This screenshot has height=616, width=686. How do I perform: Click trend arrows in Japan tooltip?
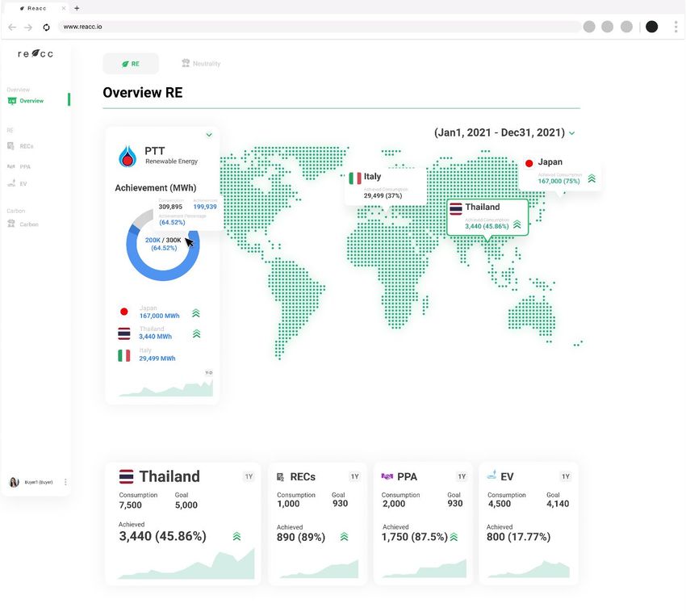(592, 178)
